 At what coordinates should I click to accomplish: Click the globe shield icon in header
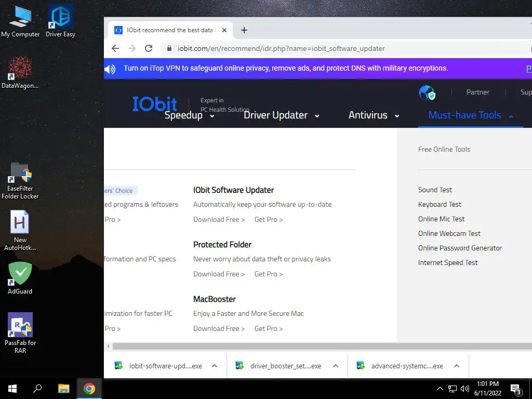pyautogui.click(x=427, y=92)
